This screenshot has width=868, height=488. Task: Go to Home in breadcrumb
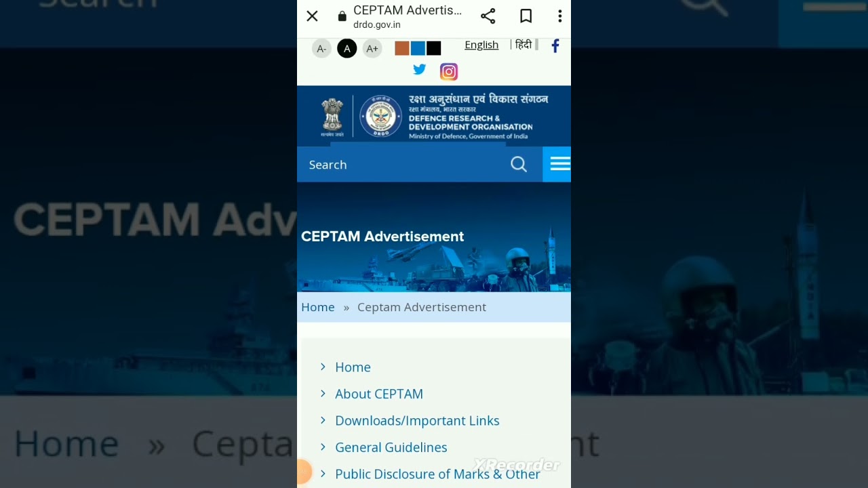[318, 307]
